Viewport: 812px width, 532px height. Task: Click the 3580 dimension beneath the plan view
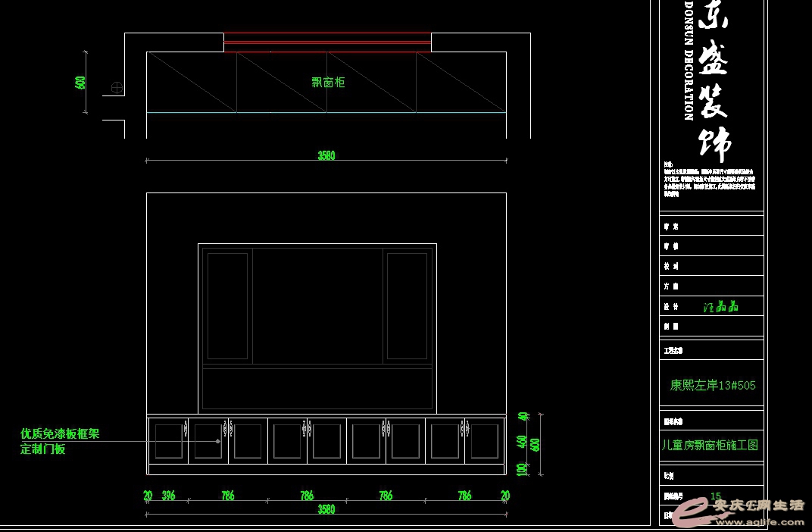click(326, 155)
